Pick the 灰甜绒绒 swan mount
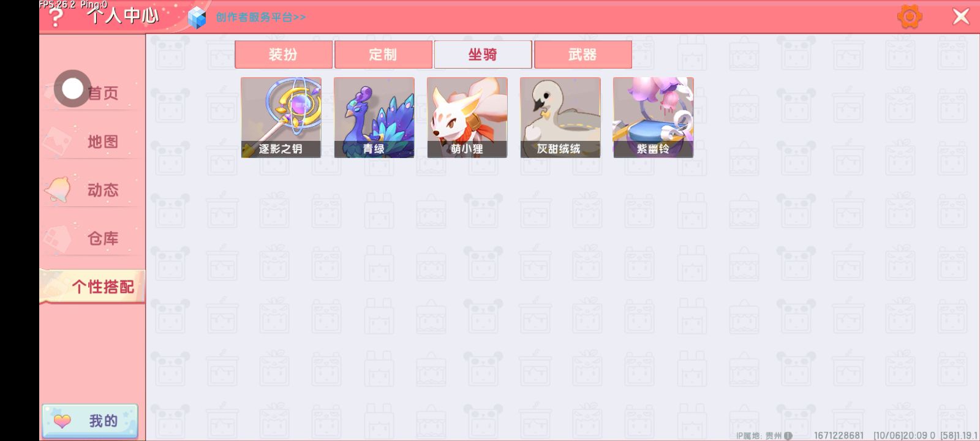This screenshot has height=441, width=980. 560,118
